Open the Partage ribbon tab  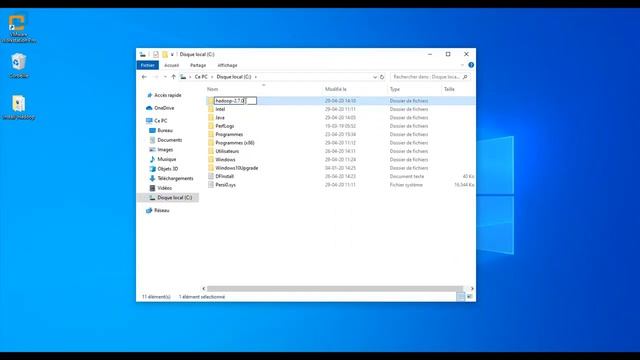pyautogui.click(x=198, y=65)
